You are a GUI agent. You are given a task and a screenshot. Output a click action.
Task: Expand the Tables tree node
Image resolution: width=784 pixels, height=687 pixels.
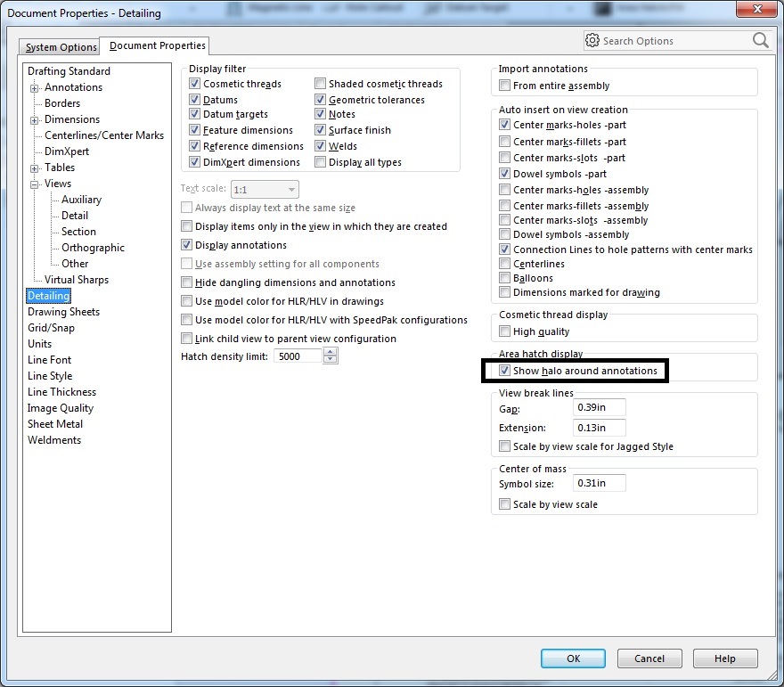click(x=35, y=168)
